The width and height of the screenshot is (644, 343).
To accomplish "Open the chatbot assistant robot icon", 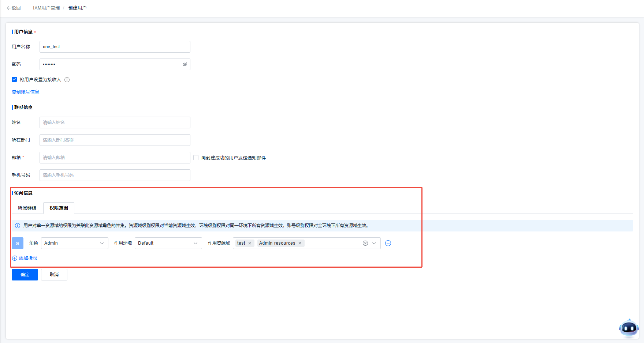I will click(629, 328).
